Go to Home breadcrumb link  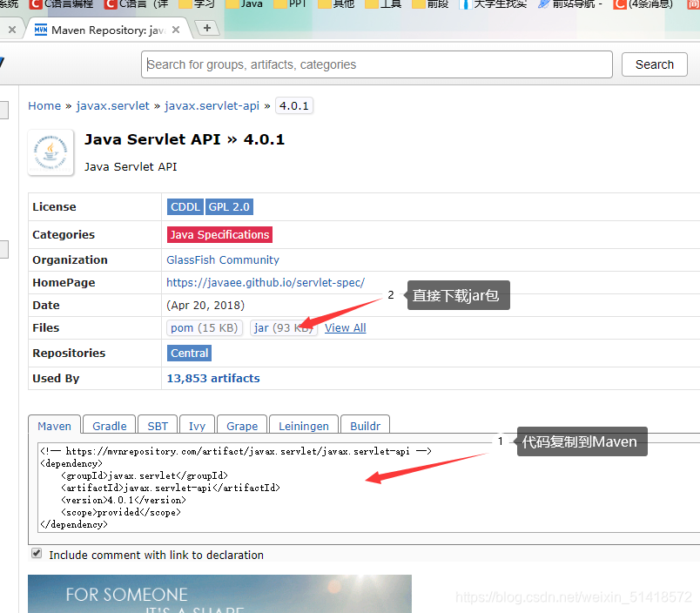coord(44,106)
